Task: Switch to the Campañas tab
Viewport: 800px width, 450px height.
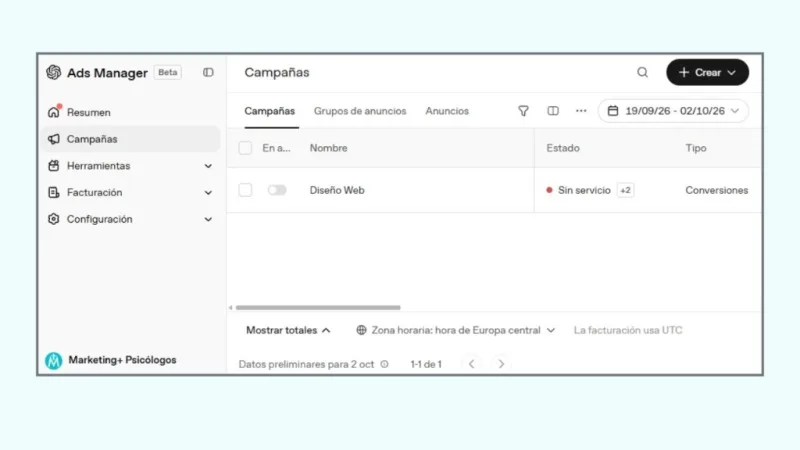Action: click(269, 111)
